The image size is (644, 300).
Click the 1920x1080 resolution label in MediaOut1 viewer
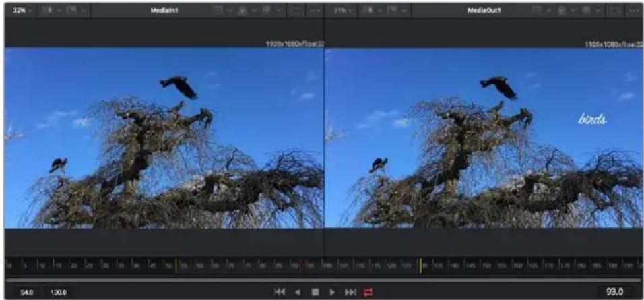614,44
